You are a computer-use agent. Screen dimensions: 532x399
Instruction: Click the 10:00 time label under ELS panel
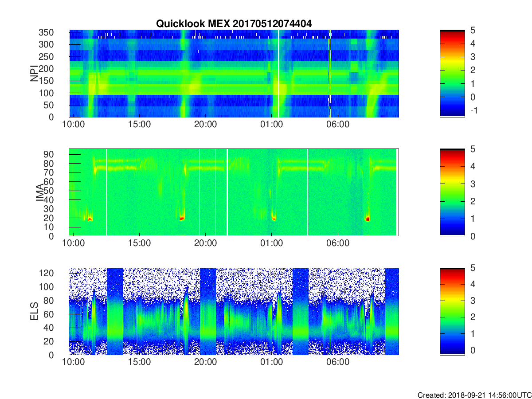pos(73,362)
